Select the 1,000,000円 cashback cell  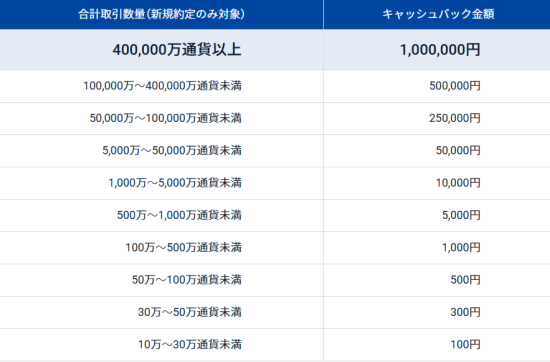click(437, 49)
